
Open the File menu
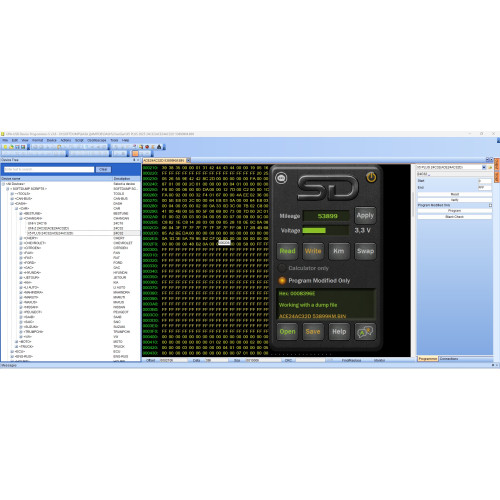click(5, 140)
